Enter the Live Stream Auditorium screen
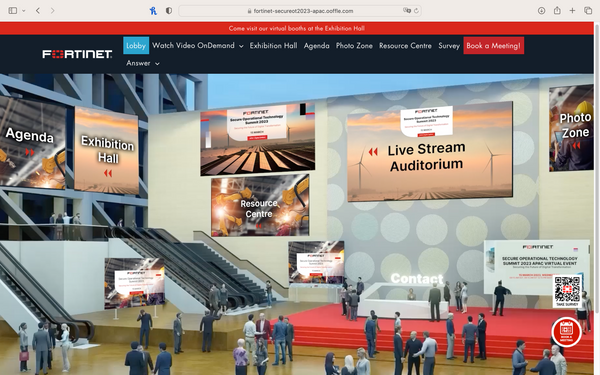 pos(429,152)
